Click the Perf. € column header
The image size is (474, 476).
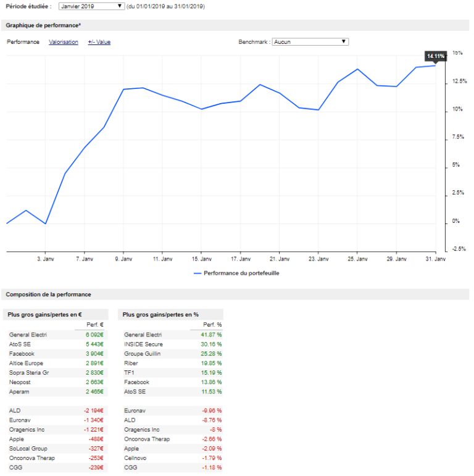(x=96, y=325)
